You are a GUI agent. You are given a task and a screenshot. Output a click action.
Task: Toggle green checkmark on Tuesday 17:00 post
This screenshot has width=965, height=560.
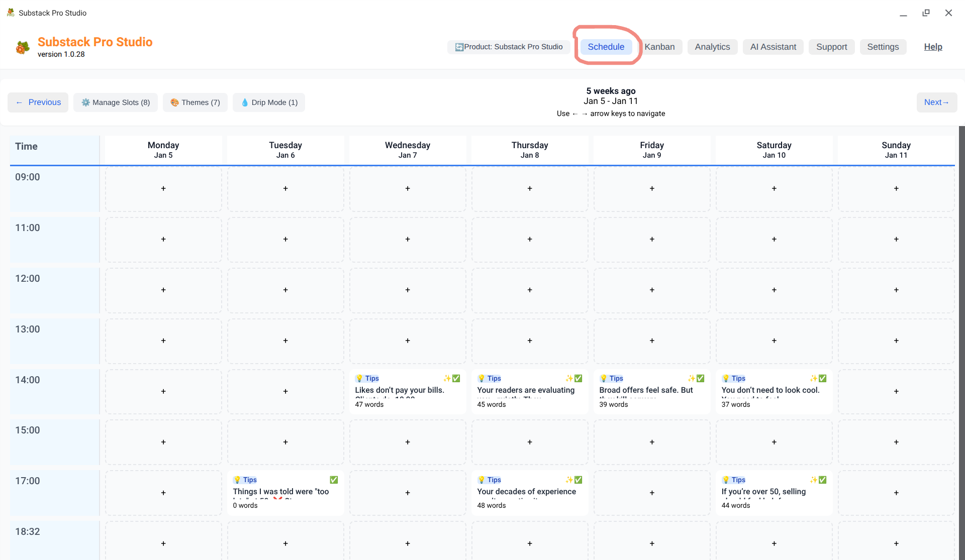334,480
